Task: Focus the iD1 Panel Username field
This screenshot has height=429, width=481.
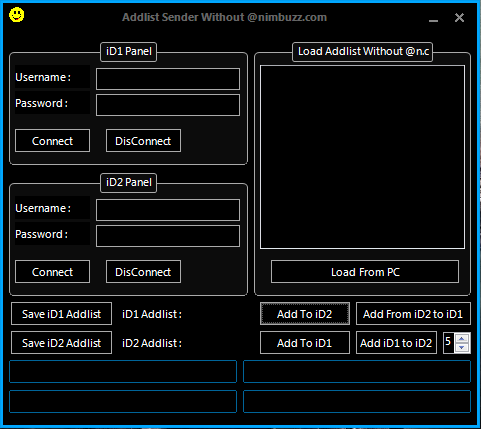Action: 168,79
